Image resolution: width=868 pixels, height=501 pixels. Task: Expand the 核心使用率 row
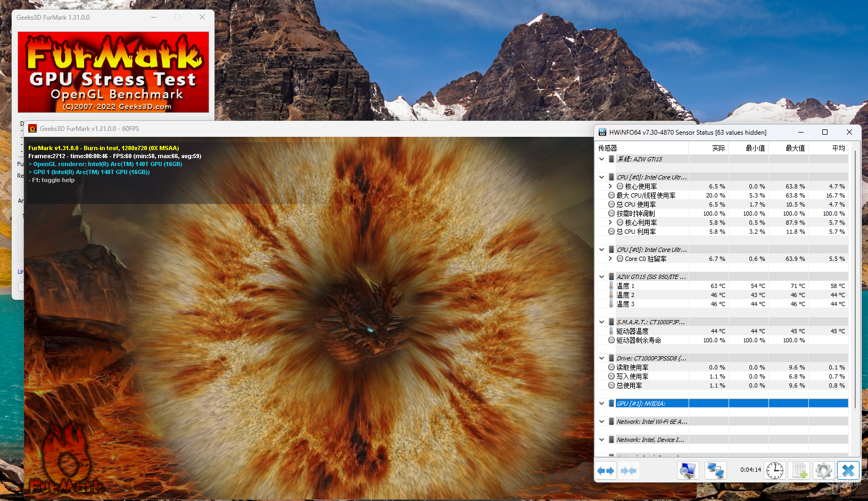pyautogui.click(x=610, y=186)
